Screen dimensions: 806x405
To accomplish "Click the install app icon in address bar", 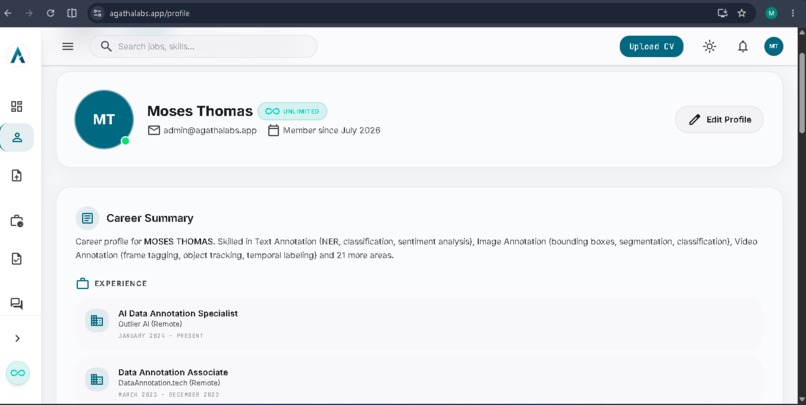I will [723, 13].
